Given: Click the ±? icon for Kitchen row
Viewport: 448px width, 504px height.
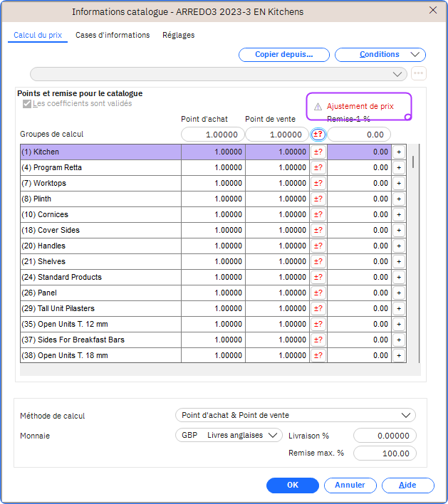Looking at the screenshot, I should (318, 152).
